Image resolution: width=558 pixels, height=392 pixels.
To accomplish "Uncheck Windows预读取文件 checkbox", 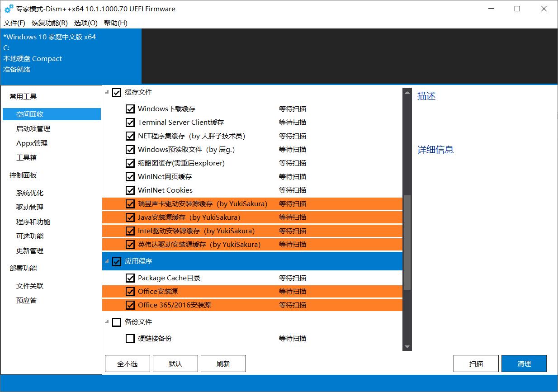I will click(130, 150).
